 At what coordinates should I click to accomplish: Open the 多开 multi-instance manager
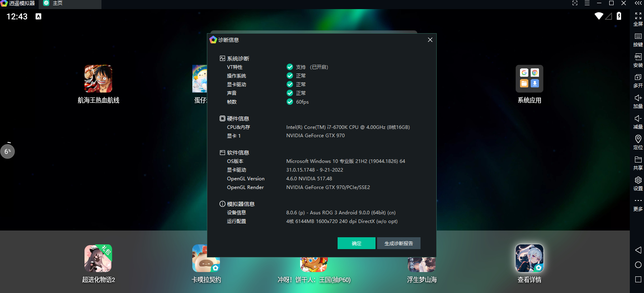[638, 77]
